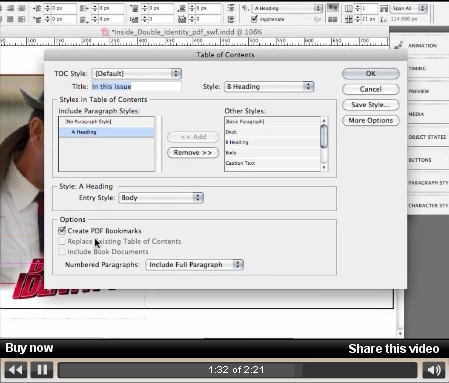Click the left indent stepper arrows
Screen dimensions: 449x383
pos(47,8)
